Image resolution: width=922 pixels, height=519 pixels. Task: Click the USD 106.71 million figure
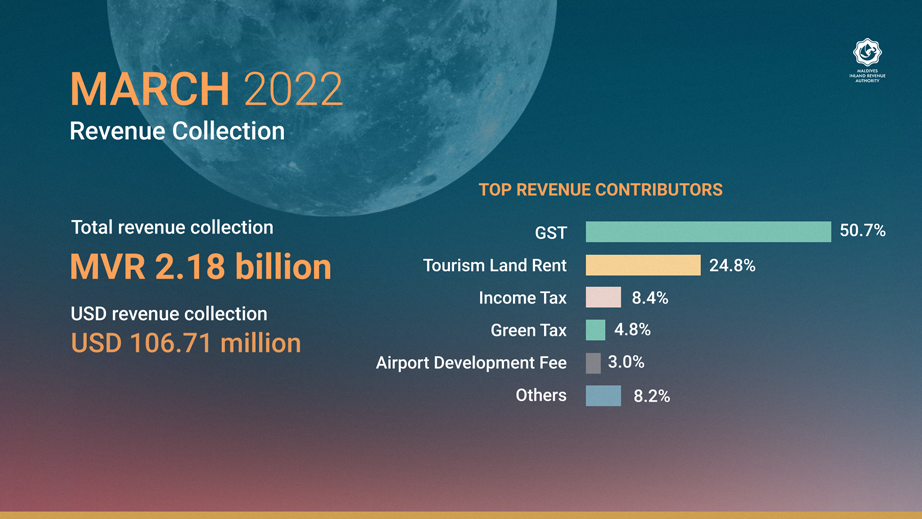[x=186, y=343]
